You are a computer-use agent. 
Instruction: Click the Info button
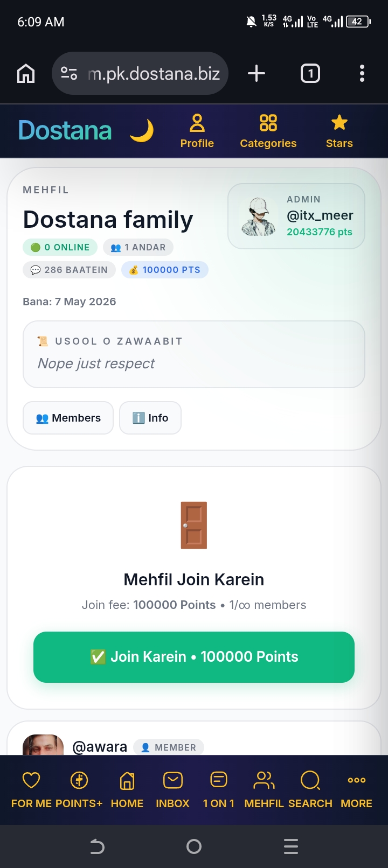pos(150,418)
